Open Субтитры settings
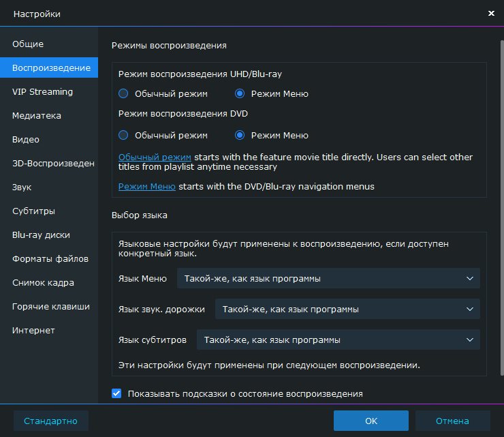The height and width of the screenshot is (437, 504). (x=49, y=211)
